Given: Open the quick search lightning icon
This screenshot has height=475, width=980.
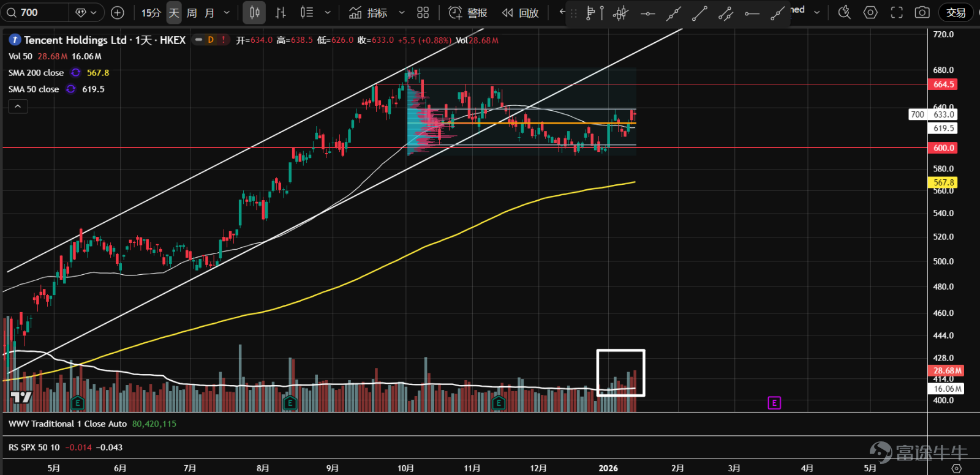Looking at the screenshot, I should pos(844,12).
